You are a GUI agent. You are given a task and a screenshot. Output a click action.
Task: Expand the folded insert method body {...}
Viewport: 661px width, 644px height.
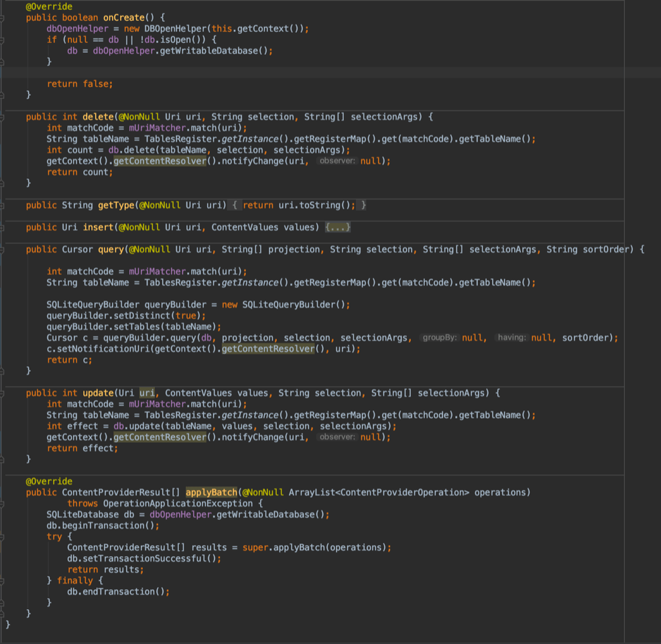pyautogui.click(x=338, y=228)
